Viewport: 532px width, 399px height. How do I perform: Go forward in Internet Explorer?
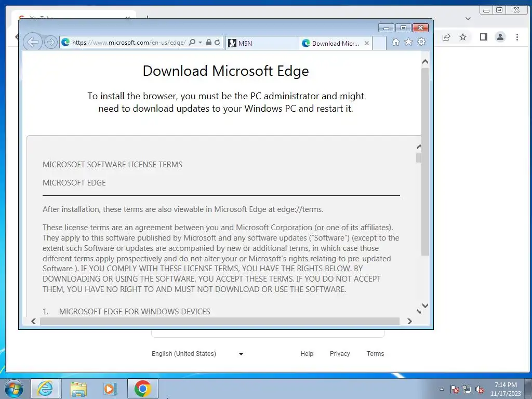[51, 42]
